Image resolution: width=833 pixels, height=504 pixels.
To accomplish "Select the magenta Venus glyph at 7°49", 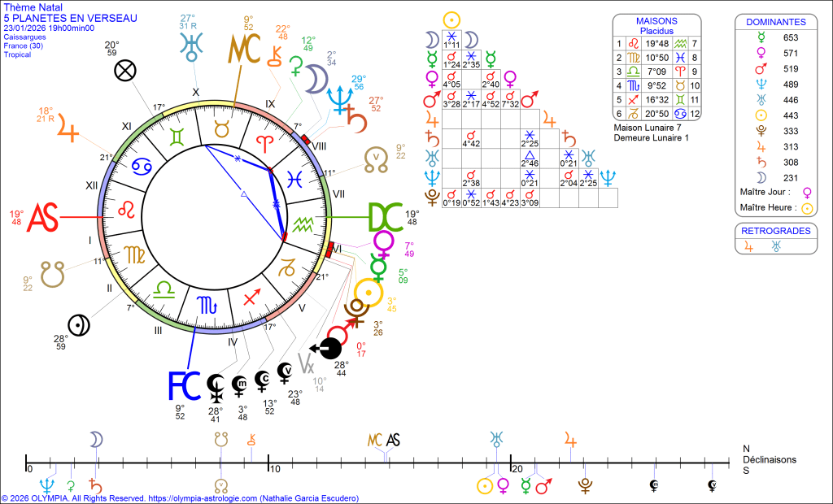I will (383, 243).
